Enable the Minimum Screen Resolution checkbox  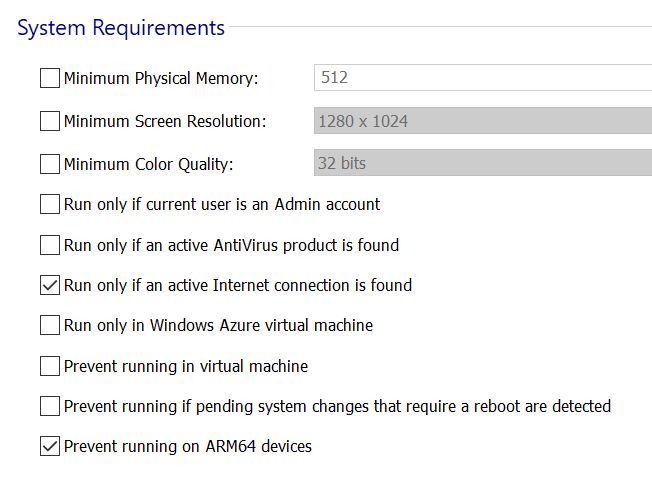(x=50, y=121)
